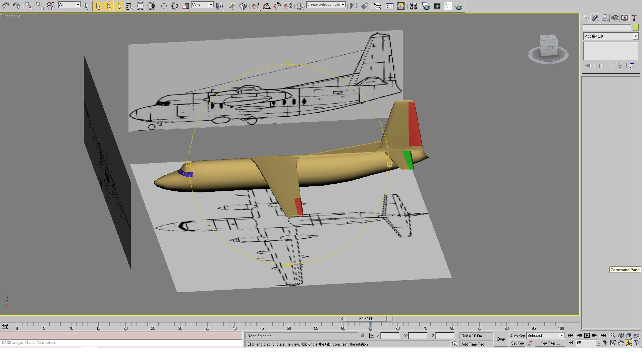Open the Schematic View
The width and height of the screenshot is (644, 362).
pyautogui.click(x=401, y=6)
